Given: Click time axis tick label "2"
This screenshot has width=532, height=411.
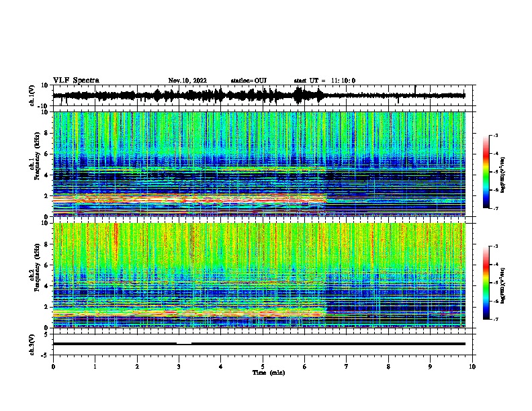Looking at the screenshot, I should pyautogui.click(x=137, y=367).
